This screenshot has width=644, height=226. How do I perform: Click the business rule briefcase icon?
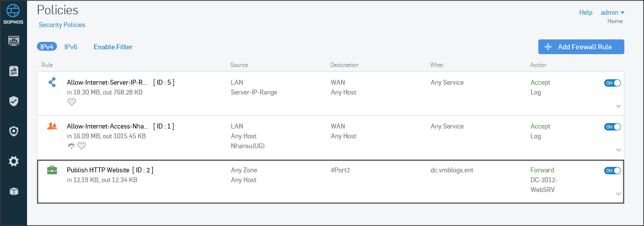click(52, 170)
